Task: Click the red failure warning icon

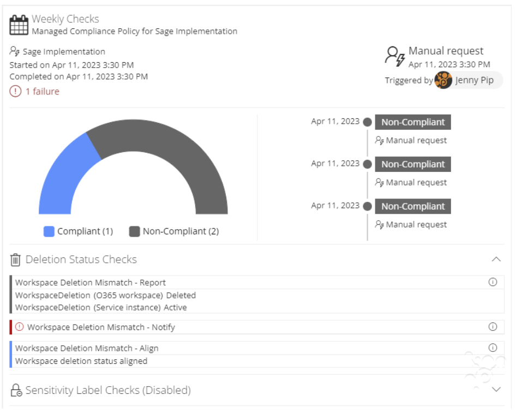Action: tap(15, 91)
